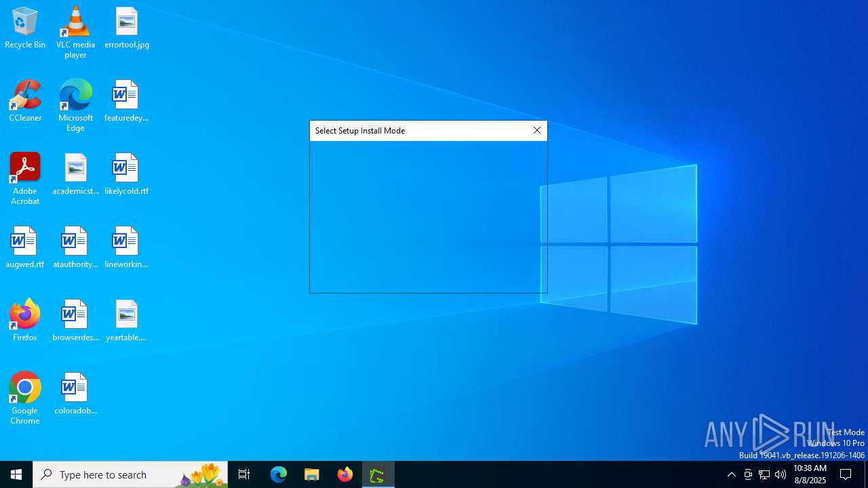
Task: Open the Meet Now tray icon
Action: point(748,474)
